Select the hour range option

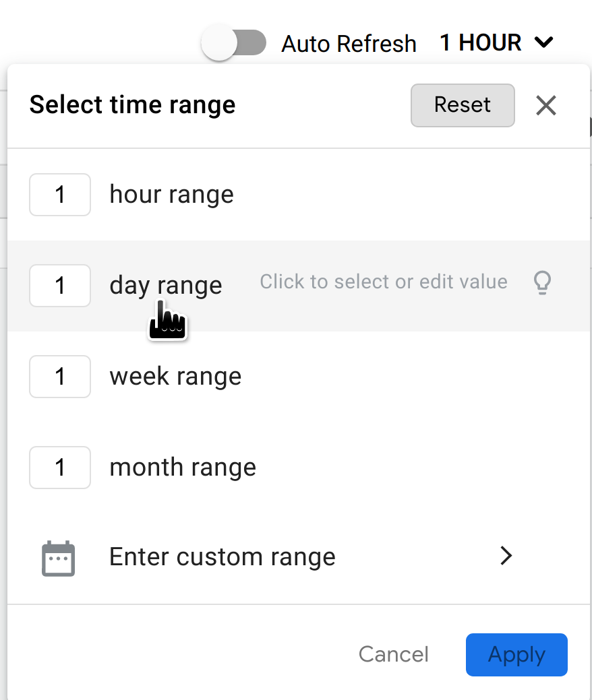click(171, 195)
